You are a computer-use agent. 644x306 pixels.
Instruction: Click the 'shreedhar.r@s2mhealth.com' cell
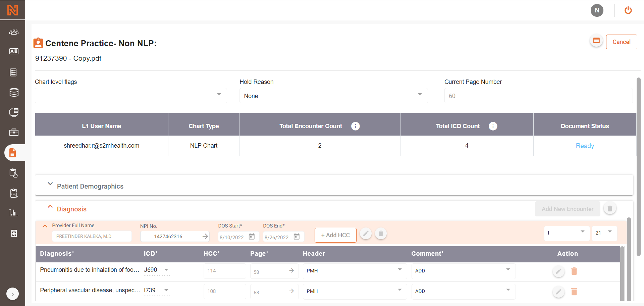tap(101, 146)
